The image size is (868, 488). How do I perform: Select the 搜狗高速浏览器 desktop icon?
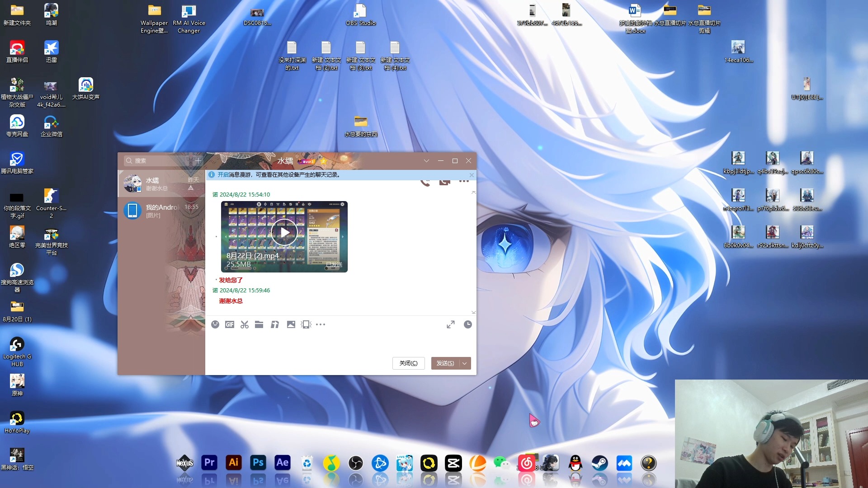(17, 277)
